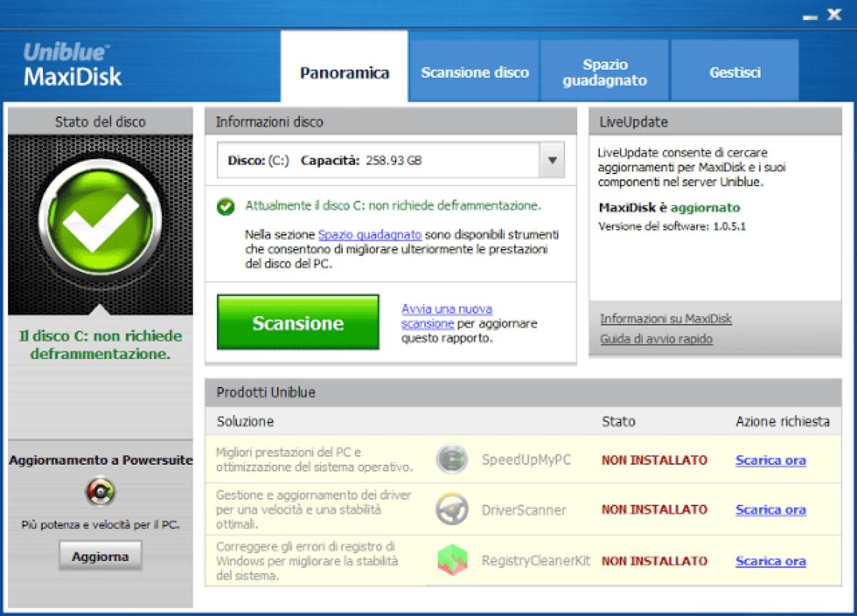Start a scan with the Scansione button

click(296, 323)
